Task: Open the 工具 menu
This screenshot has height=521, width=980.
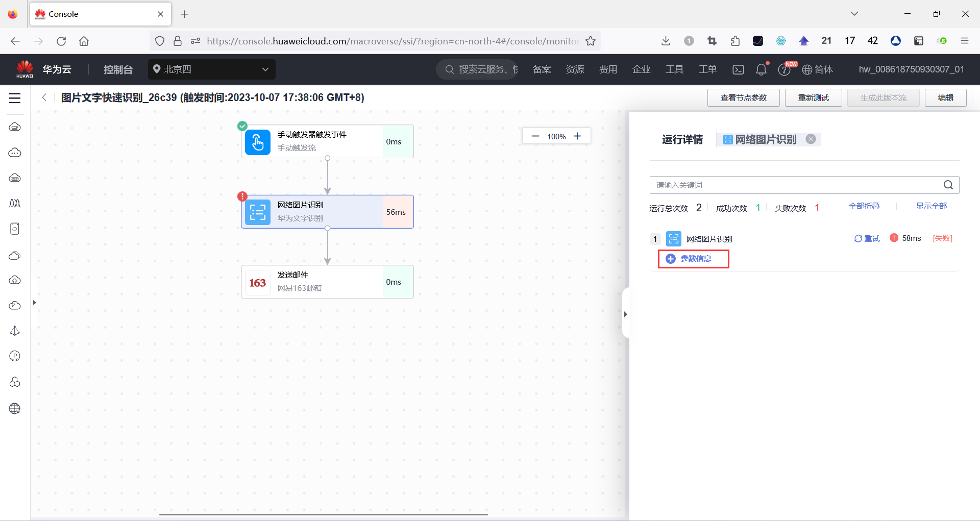Action: 674,69
